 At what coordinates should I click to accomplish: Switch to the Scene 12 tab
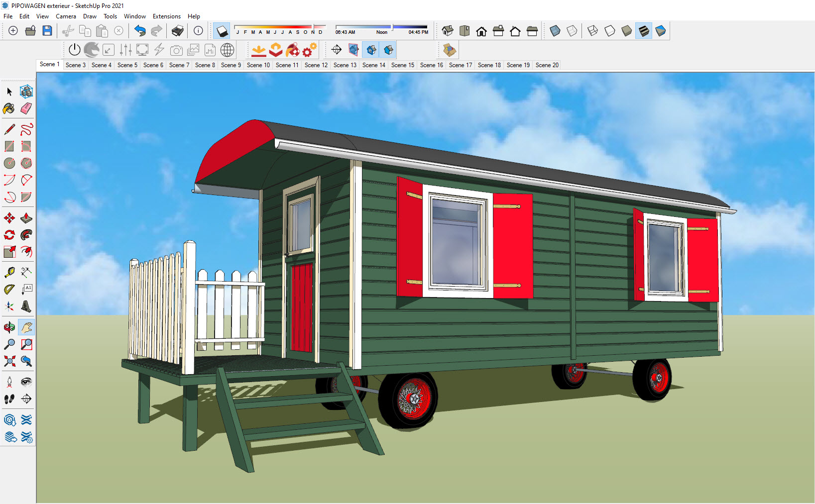click(316, 65)
